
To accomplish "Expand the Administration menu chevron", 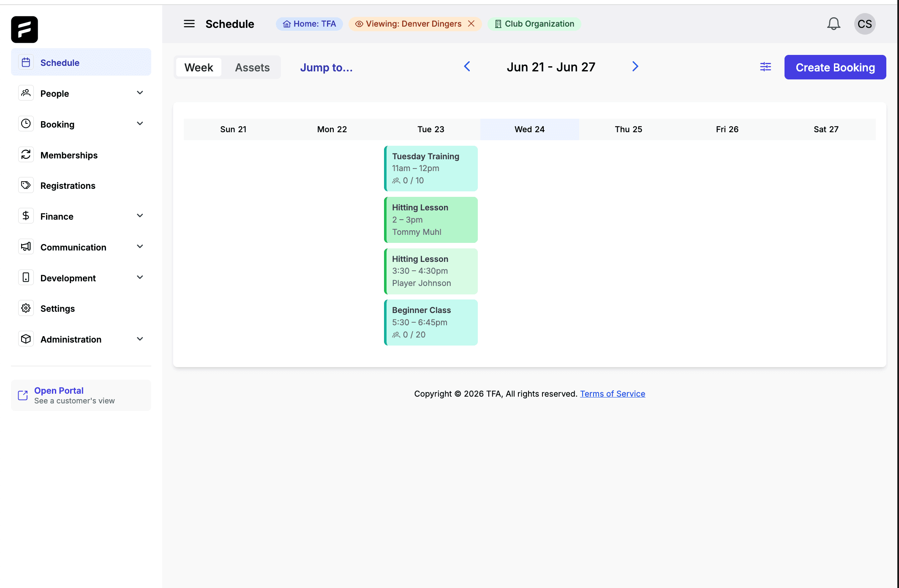I will point(140,339).
